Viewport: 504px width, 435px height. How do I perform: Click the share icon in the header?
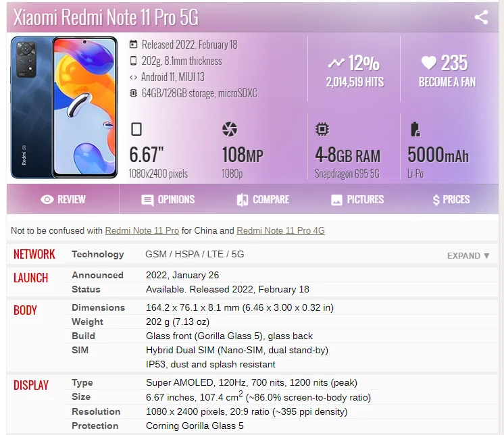point(481,17)
